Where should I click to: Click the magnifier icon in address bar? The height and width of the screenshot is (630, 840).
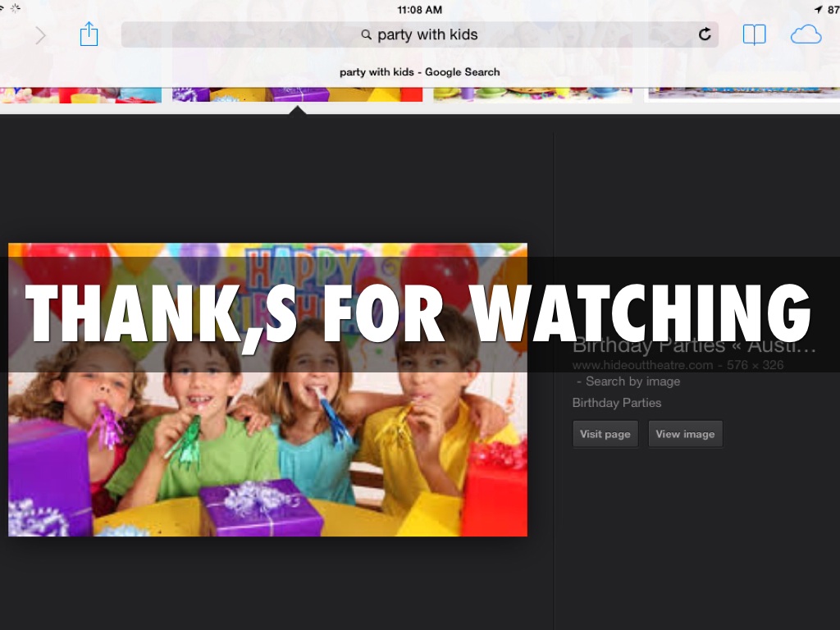[x=366, y=35]
